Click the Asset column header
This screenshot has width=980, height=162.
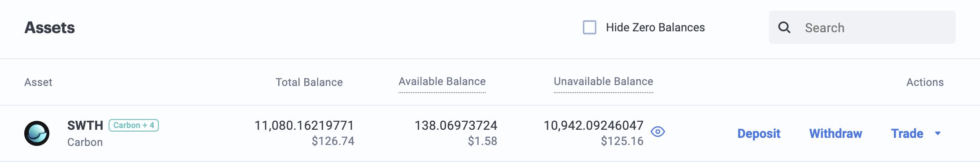pyautogui.click(x=38, y=82)
